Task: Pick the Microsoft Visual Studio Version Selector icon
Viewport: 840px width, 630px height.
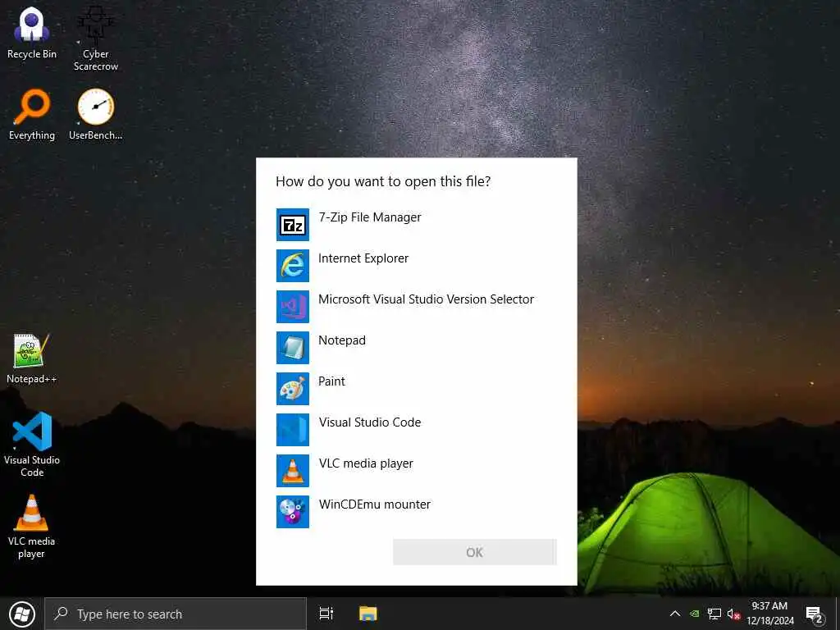Action: 293,307
